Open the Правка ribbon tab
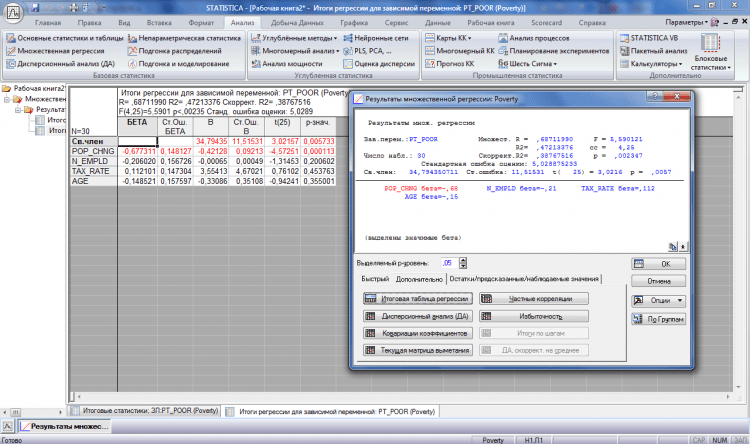 (x=89, y=22)
